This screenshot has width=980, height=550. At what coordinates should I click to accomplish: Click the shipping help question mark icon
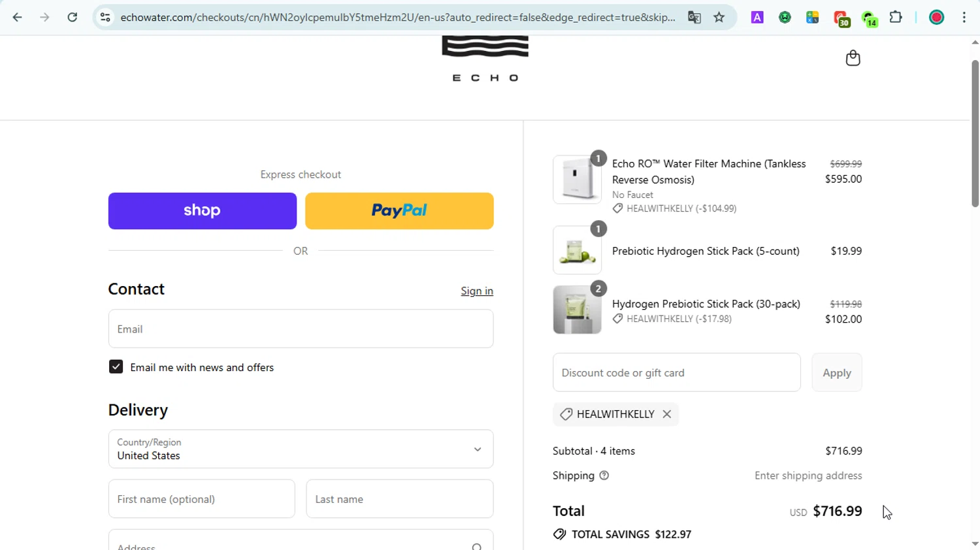pyautogui.click(x=604, y=476)
